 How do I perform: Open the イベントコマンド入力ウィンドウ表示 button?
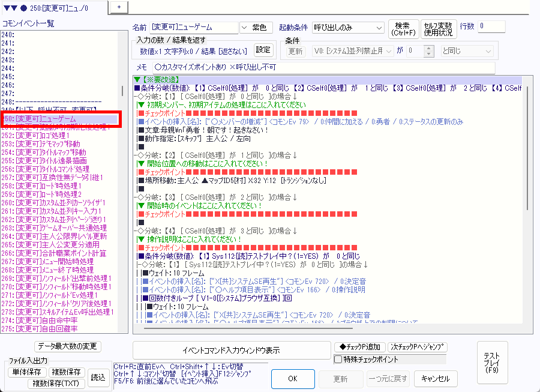[x=231, y=350]
